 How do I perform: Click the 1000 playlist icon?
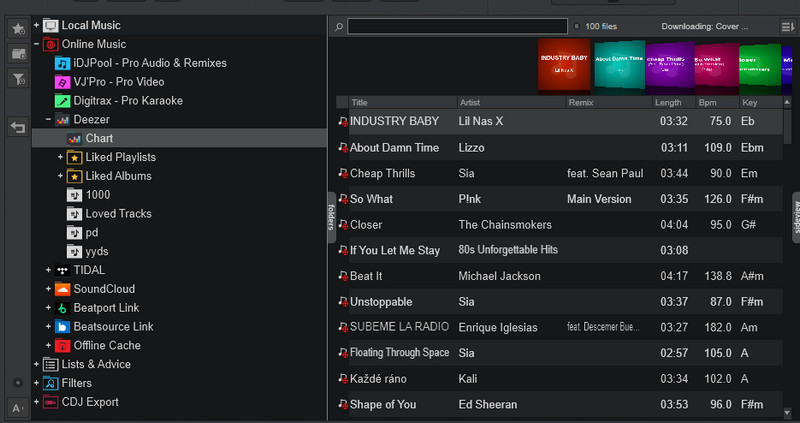coord(74,195)
